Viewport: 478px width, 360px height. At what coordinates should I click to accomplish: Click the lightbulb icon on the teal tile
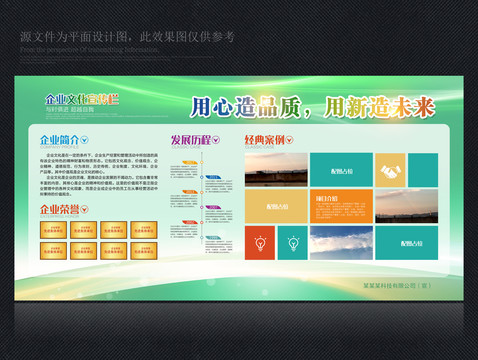[293, 243]
